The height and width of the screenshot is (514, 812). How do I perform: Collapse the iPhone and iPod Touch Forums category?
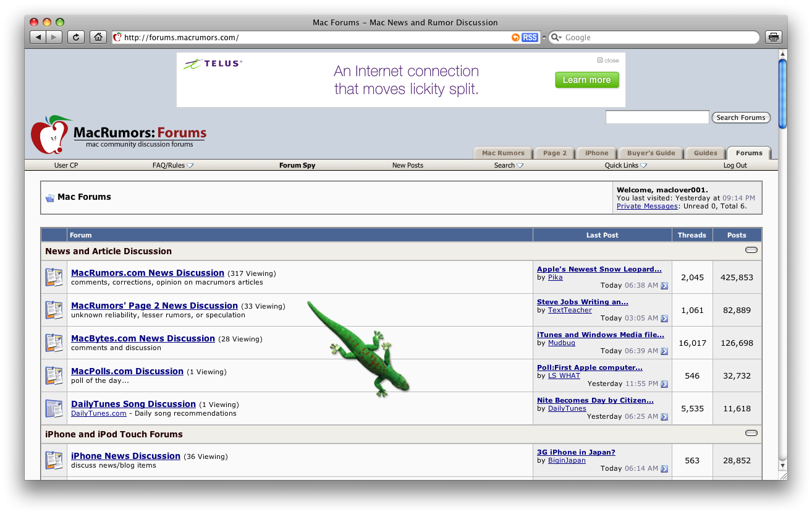tap(751, 434)
